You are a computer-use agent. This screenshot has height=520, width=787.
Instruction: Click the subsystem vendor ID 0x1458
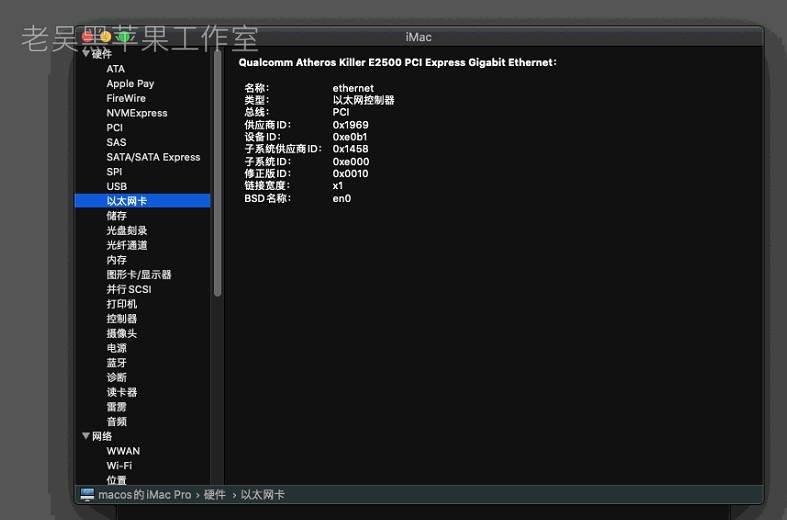pyautogui.click(x=350, y=149)
